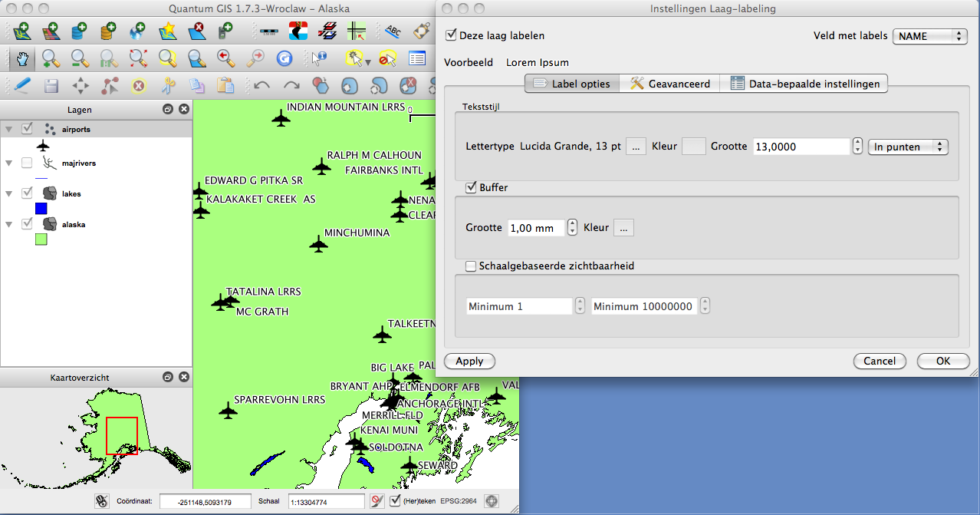The image size is (980, 515).
Task: Click the OK button
Action: click(942, 361)
